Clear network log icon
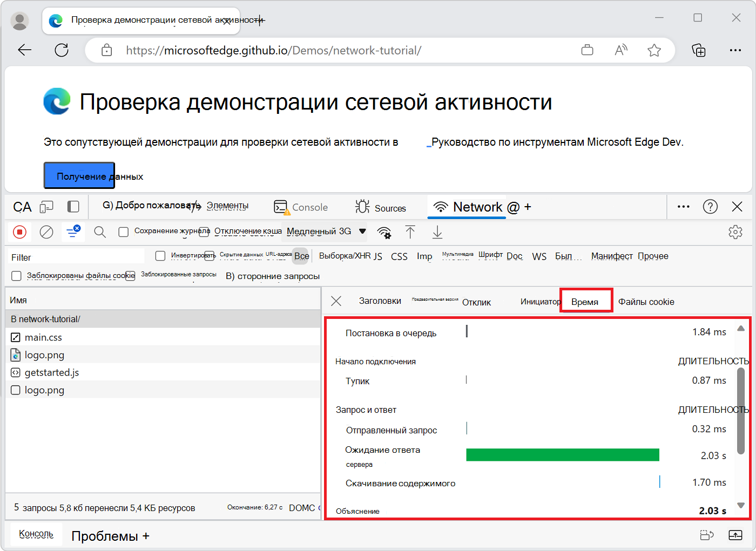756x551 pixels. pyautogui.click(x=46, y=232)
